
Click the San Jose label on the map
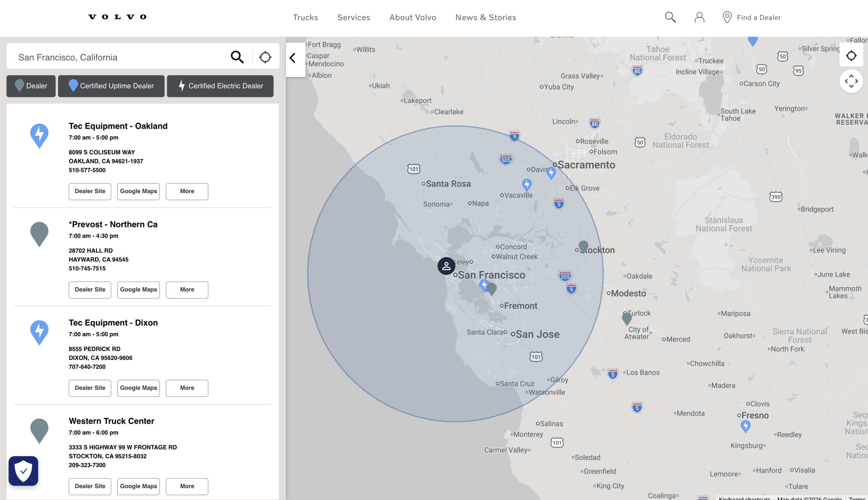(537, 334)
